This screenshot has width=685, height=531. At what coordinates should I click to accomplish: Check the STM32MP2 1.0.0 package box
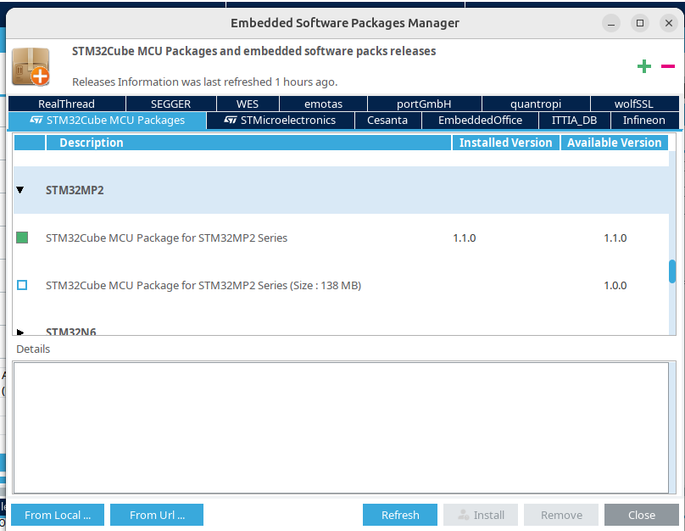[x=22, y=285]
